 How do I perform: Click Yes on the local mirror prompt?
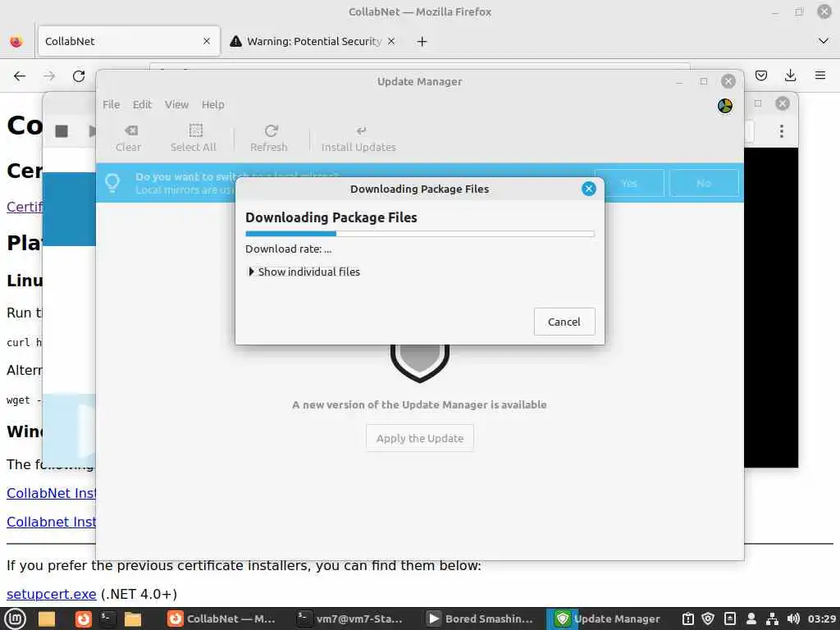[629, 183]
